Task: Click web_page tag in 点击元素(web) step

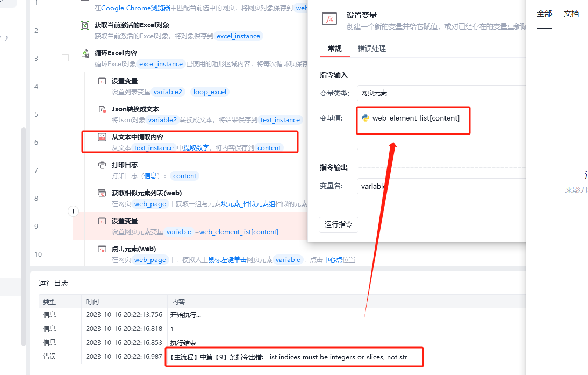Action: pyautogui.click(x=150, y=260)
